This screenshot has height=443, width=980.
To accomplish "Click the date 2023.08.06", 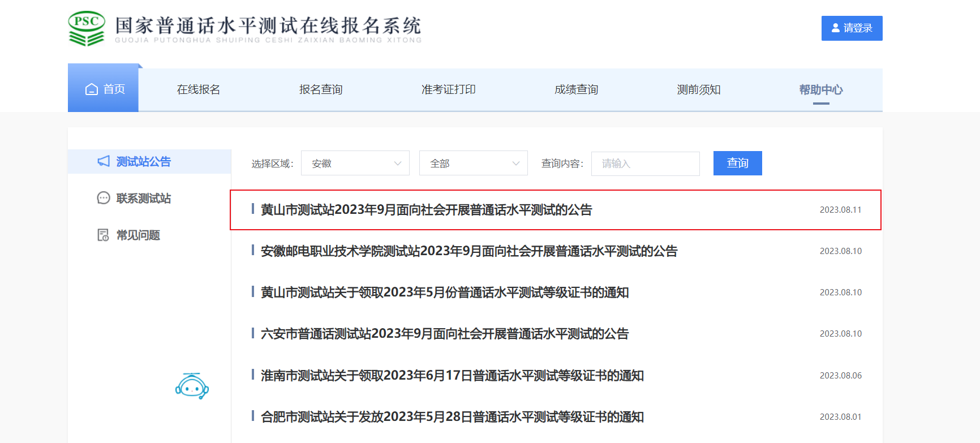I will pos(841,376).
